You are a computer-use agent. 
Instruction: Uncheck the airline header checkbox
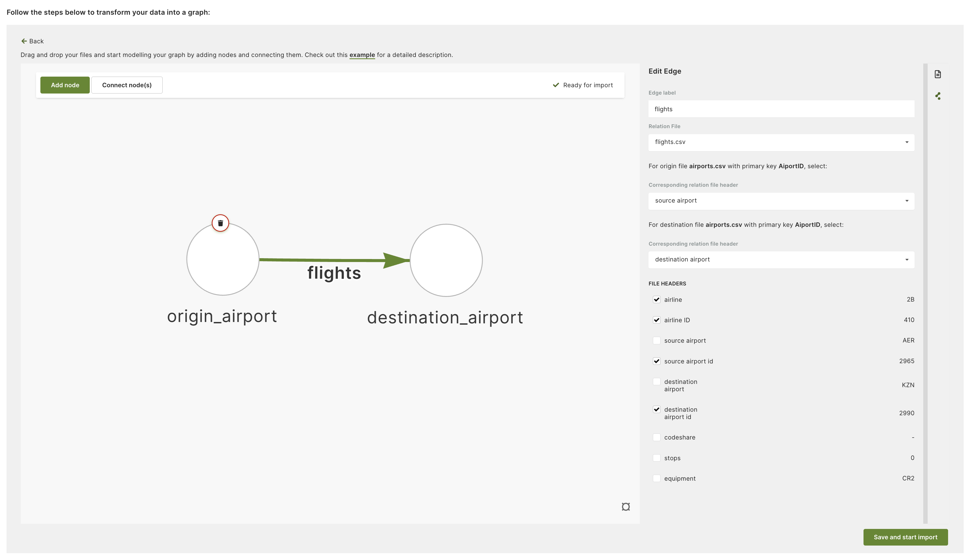point(656,300)
